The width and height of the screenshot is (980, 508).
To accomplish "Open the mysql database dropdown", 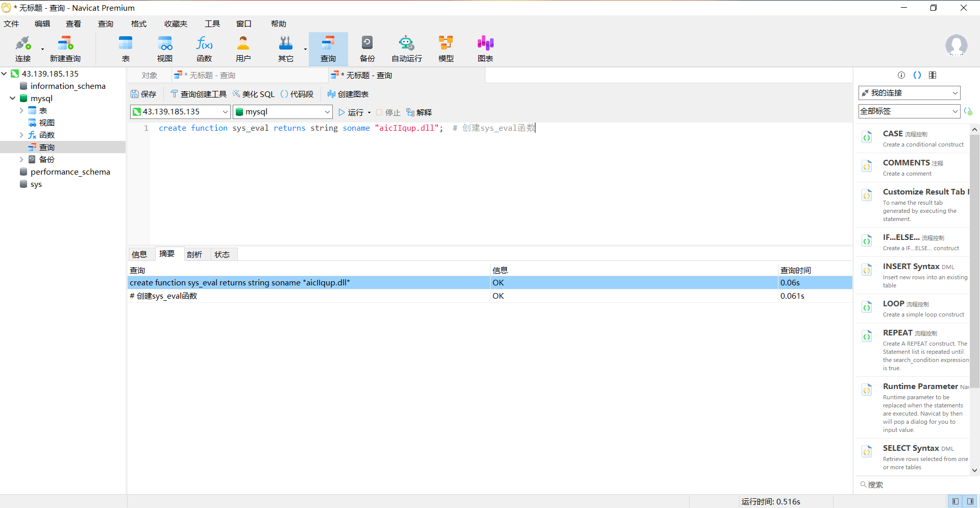I will (282, 112).
